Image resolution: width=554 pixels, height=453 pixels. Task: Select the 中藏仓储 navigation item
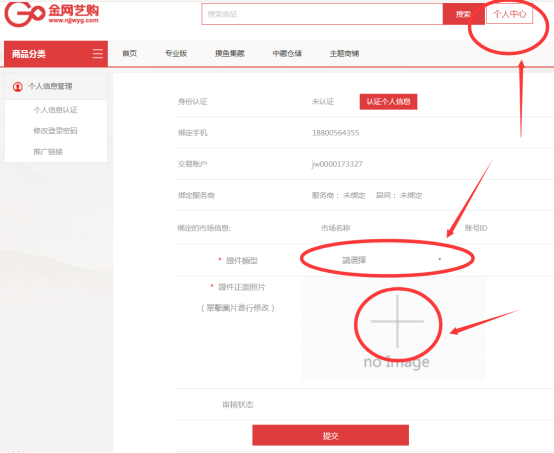[287, 53]
